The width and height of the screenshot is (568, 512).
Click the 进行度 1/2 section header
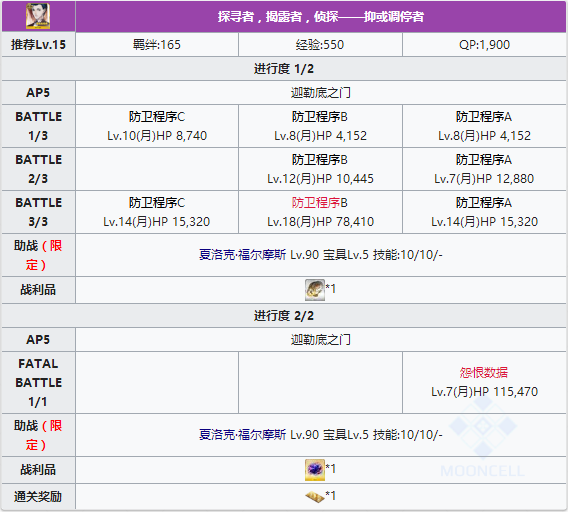284,68
